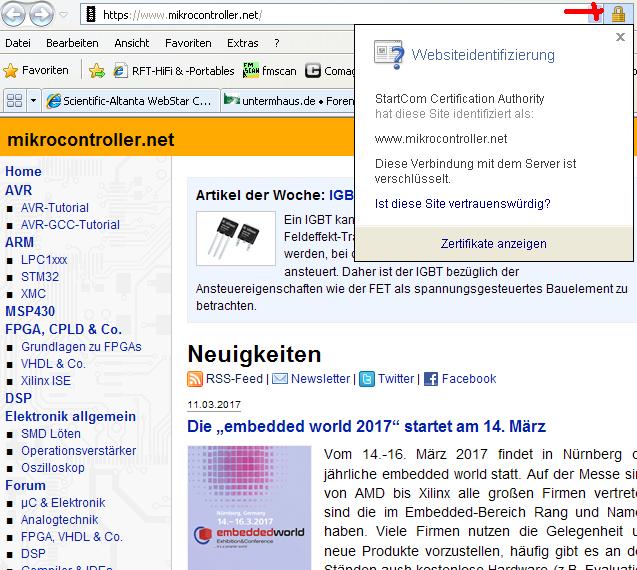This screenshot has height=570, width=637.
Task: Click the browser forward arrow button
Action: (43, 15)
